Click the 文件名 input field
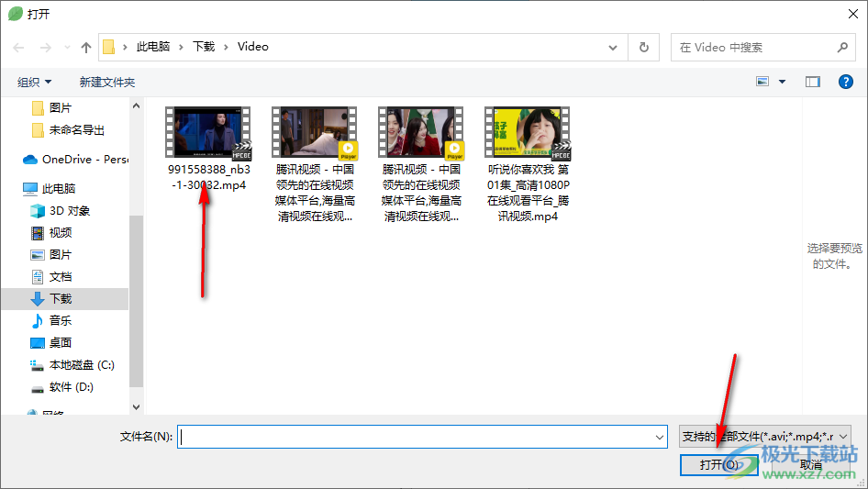Screen dimensions: 868x489 415,437
